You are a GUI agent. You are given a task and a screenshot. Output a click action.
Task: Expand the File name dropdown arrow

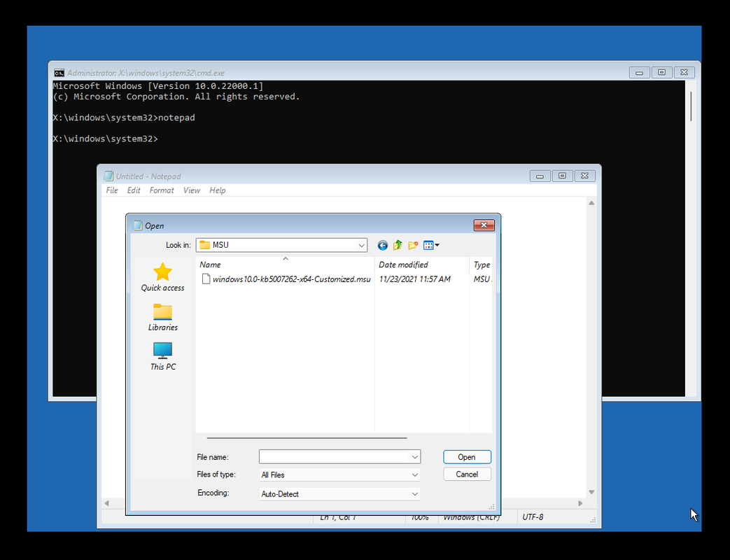pos(414,457)
